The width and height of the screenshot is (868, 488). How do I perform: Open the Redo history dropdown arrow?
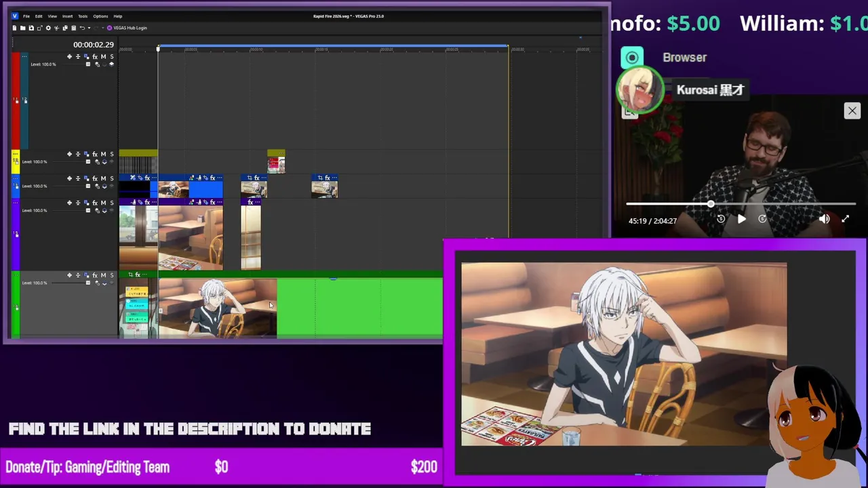102,28
